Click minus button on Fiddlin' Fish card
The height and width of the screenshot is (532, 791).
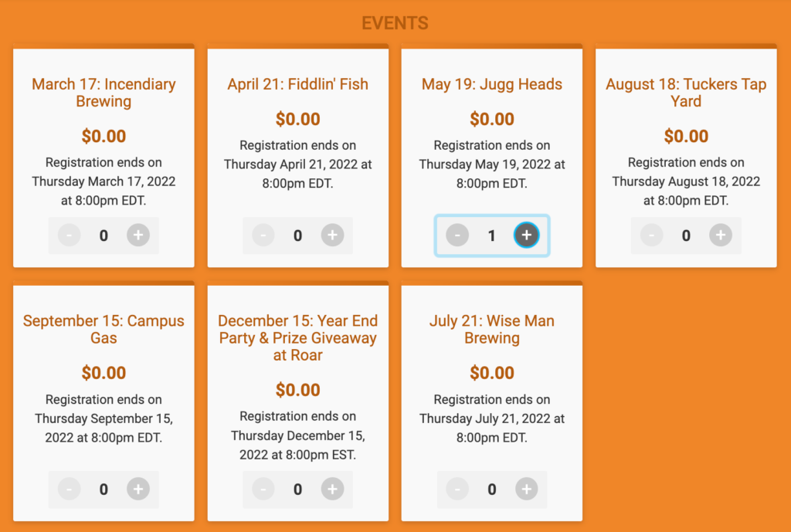click(x=263, y=235)
